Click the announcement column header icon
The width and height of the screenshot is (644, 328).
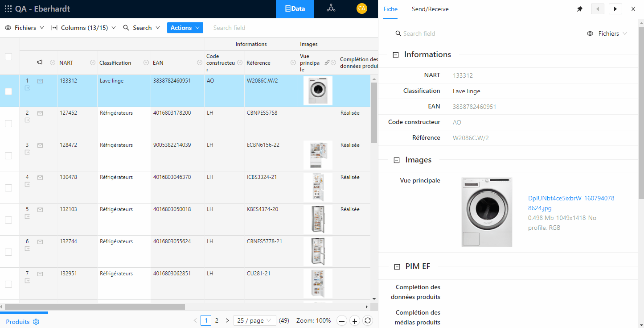[x=40, y=62]
